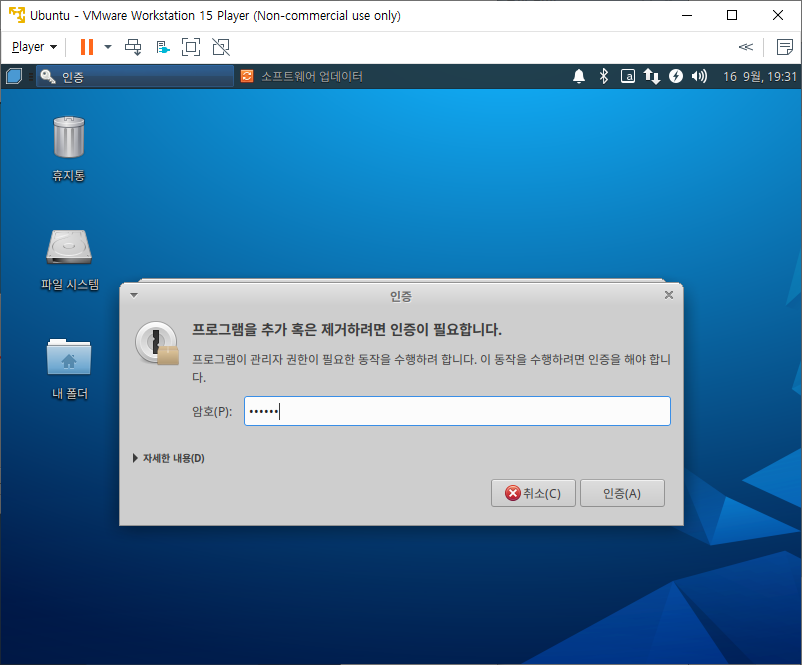
Task: Open the power options dropdown arrow next to pause
Action: tap(108, 47)
